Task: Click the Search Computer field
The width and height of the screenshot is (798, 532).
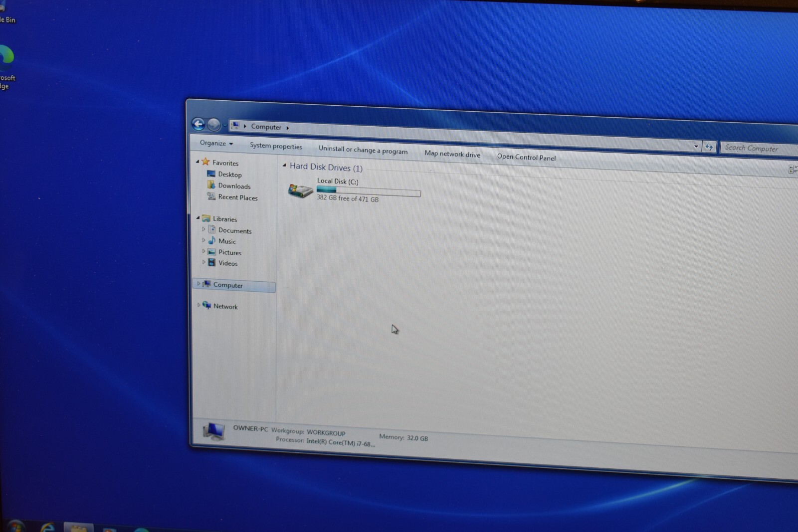Action: tap(759, 148)
